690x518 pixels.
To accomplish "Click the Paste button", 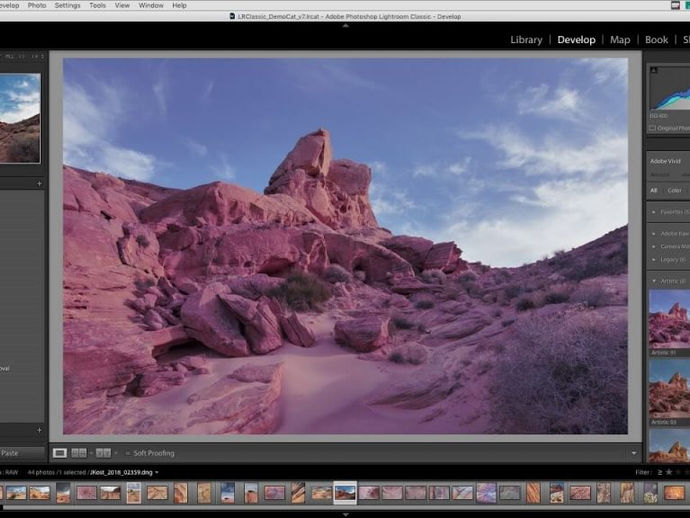I will tap(21, 453).
